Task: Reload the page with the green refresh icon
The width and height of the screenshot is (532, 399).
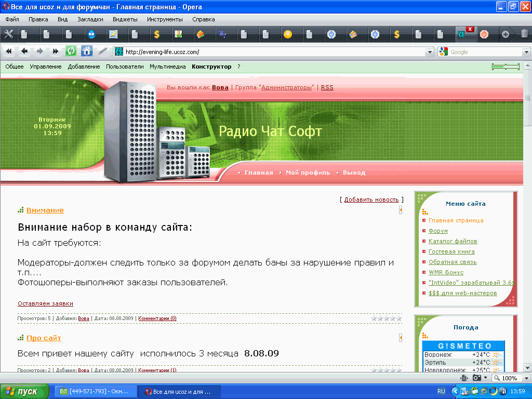Action: 71,51
